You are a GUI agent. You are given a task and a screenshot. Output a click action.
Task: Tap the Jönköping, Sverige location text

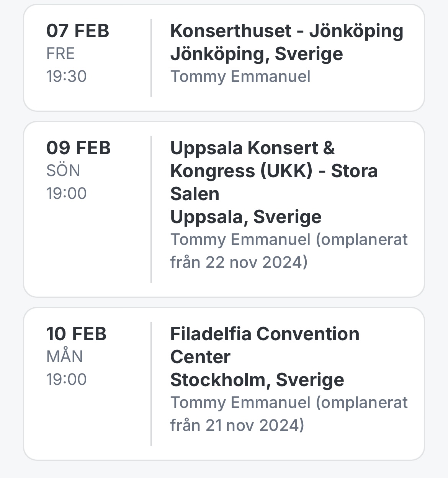click(x=257, y=54)
